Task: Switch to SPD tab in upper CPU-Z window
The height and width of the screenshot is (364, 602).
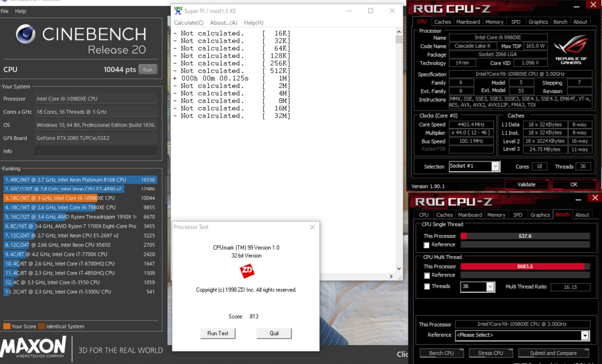Action: 516,22
